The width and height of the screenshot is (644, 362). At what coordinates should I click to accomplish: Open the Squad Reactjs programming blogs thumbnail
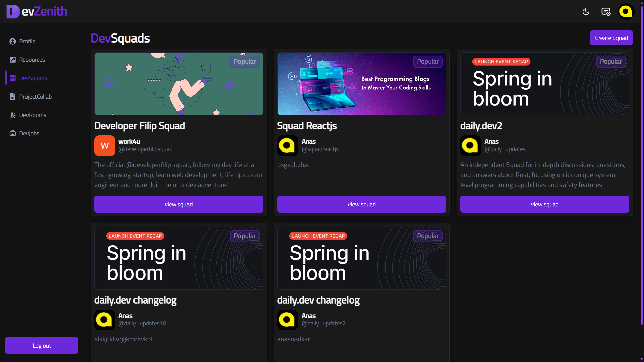pos(362,84)
